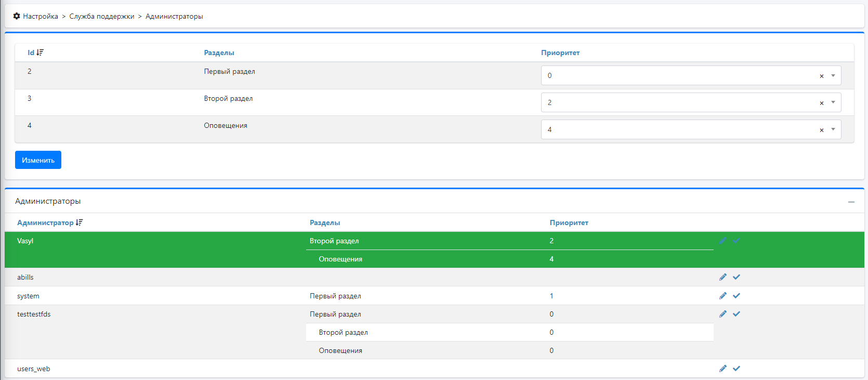
Task: Click pencil edit icon for users_web
Action: tap(722, 369)
